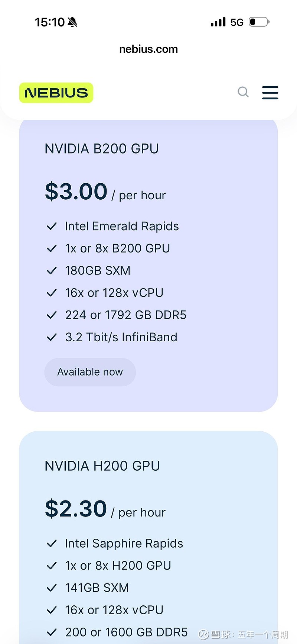This screenshot has height=644, width=297.
Task: Click the Nebius logo
Action: point(56,93)
